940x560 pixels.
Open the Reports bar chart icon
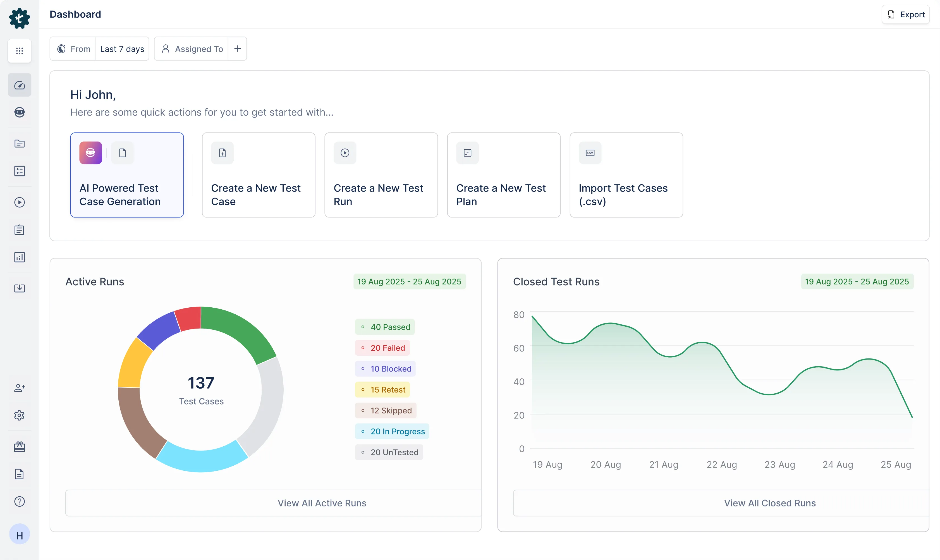[x=19, y=257]
